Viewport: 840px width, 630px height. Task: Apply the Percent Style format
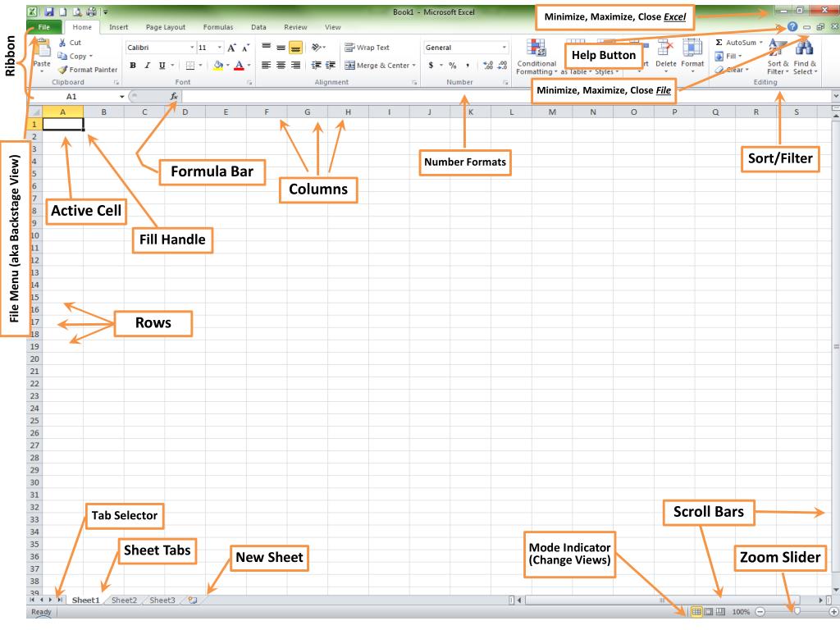pos(453,66)
